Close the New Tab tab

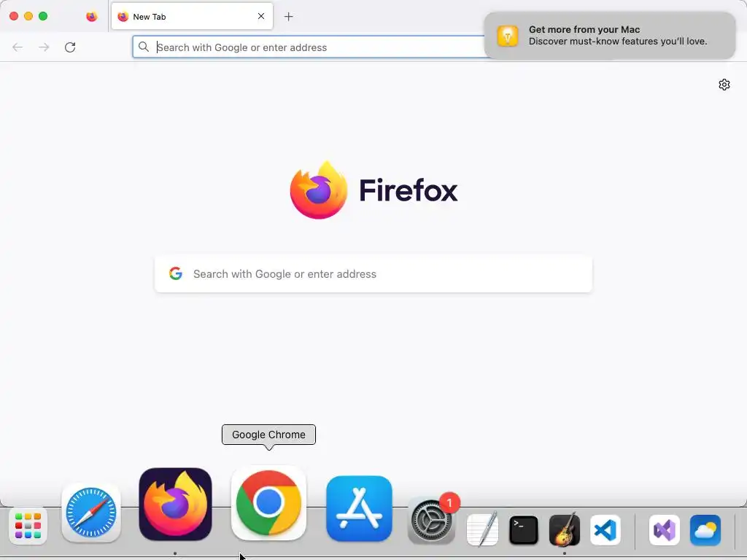pyautogui.click(x=261, y=16)
